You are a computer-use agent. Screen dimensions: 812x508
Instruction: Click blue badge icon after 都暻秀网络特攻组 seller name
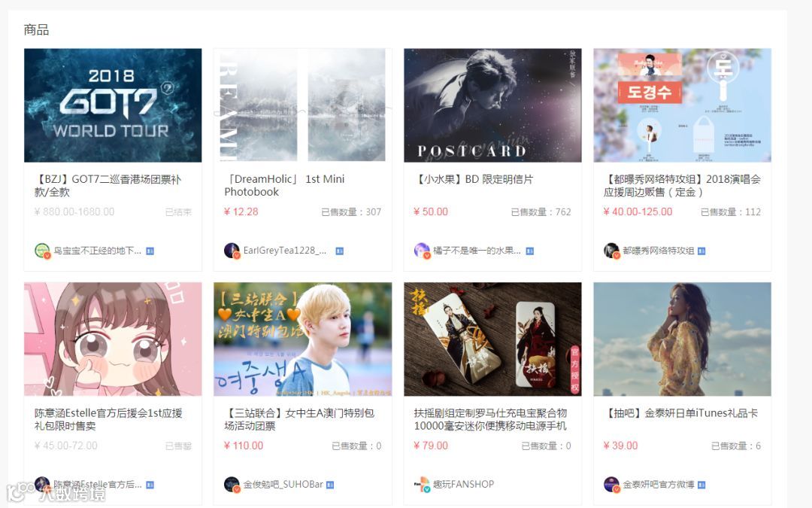[x=701, y=251]
